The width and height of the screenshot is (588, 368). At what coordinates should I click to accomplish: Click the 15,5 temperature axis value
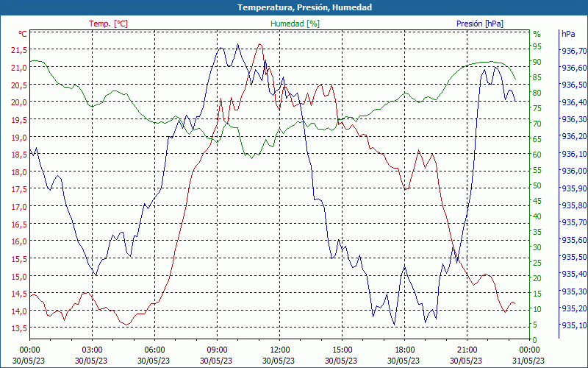pos(19,259)
